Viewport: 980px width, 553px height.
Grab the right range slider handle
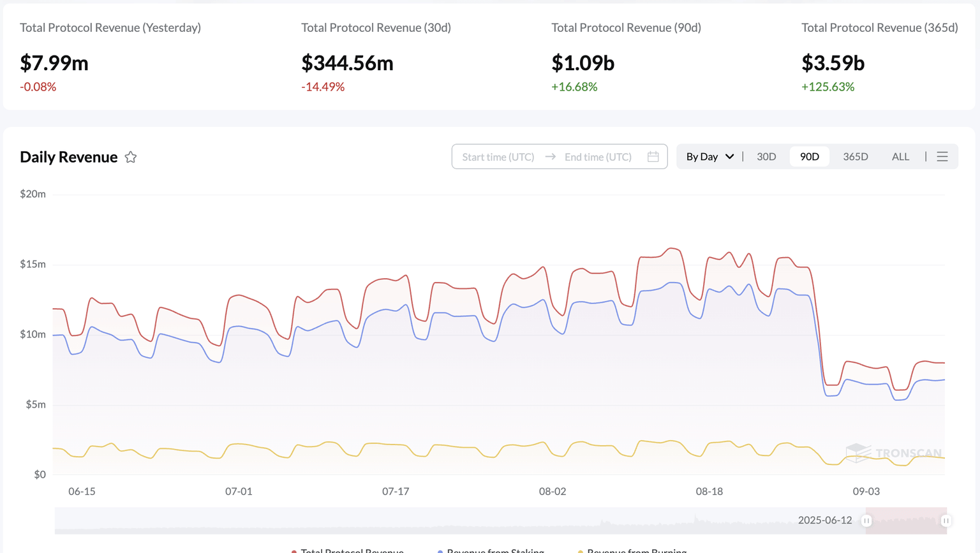point(946,520)
